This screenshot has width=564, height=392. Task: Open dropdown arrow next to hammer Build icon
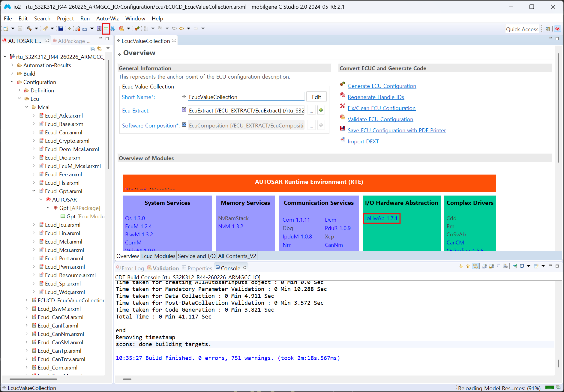pyautogui.click(x=36, y=28)
